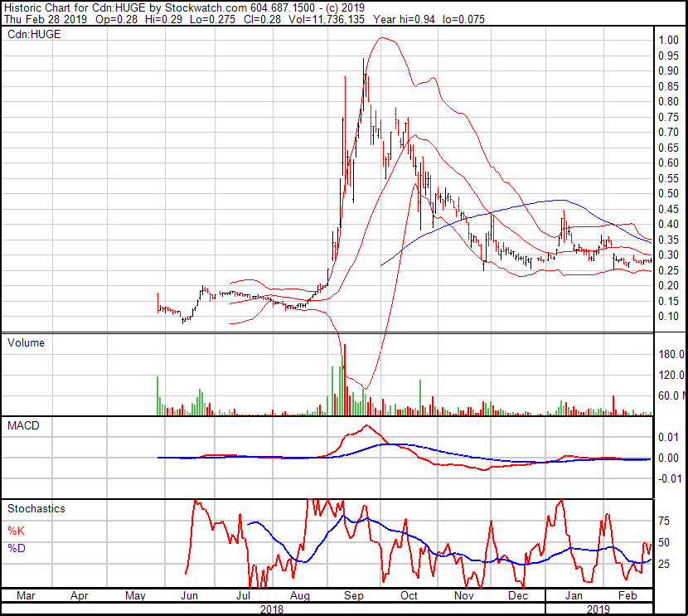Image resolution: width=688 pixels, height=616 pixels.
Task: Click the 0.55 price axis label
Action: (x=669, y=178)
